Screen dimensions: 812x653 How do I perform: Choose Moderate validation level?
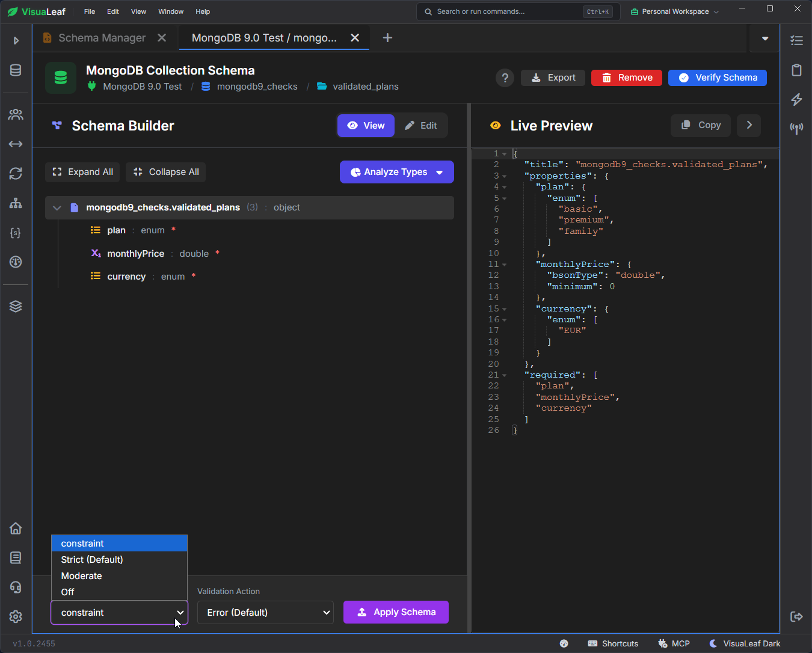pos(120,576)
